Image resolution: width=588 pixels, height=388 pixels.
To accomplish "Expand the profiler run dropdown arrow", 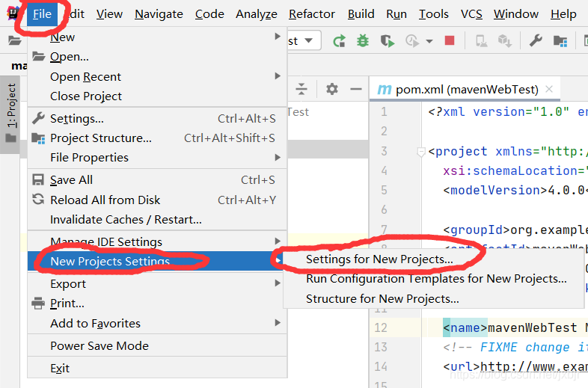I will point(429,41).
